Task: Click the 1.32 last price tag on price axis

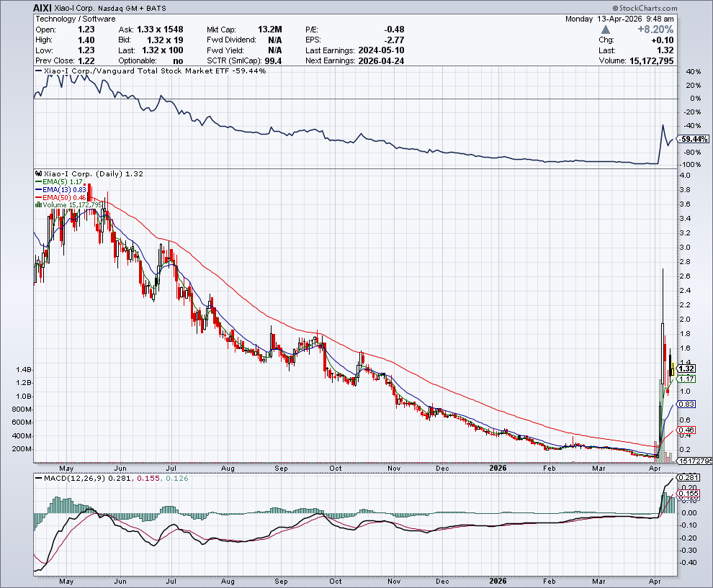Action: click(x=686, y=368)
